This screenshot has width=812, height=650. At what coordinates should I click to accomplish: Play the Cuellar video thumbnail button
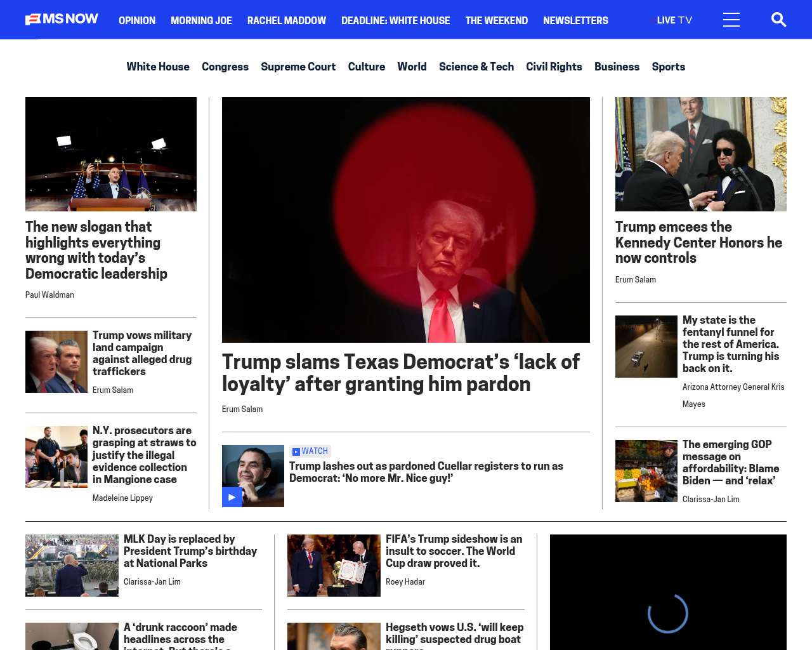[232, 497]
